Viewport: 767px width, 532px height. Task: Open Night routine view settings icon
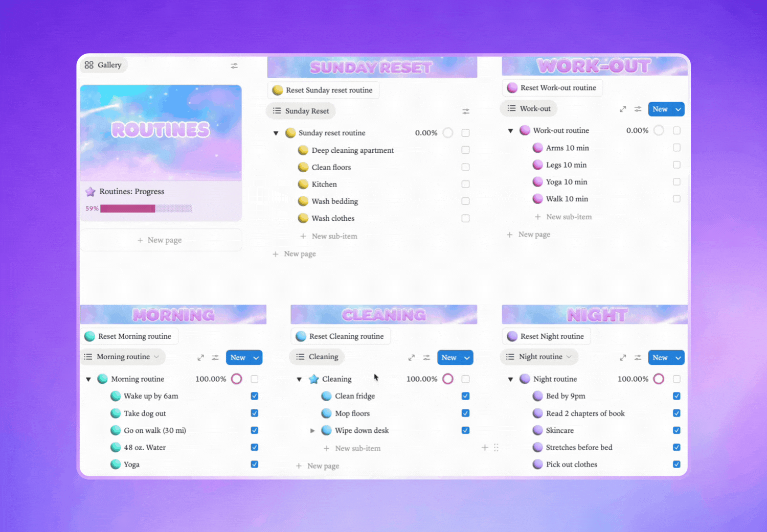[x=638, y=358]
